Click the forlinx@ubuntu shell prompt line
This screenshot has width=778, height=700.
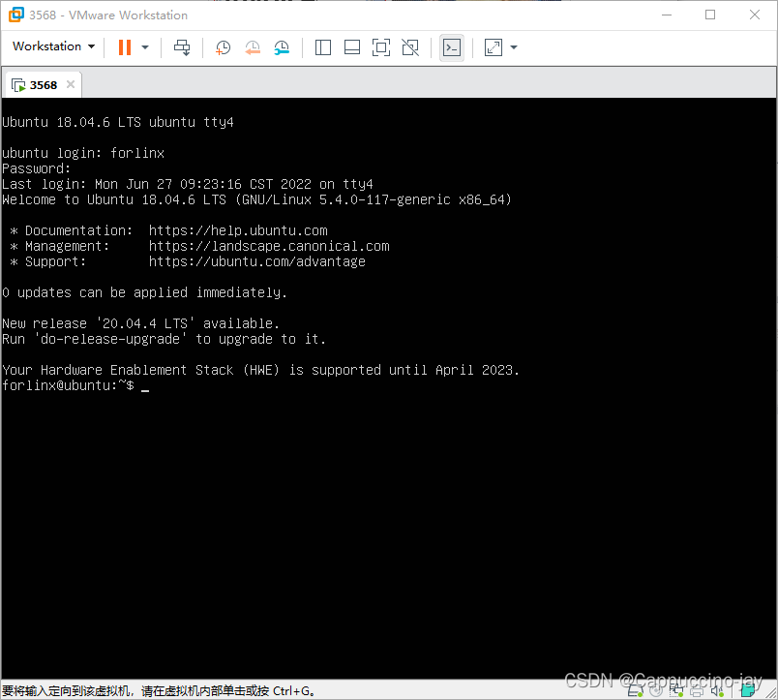(x=68, y=385)
